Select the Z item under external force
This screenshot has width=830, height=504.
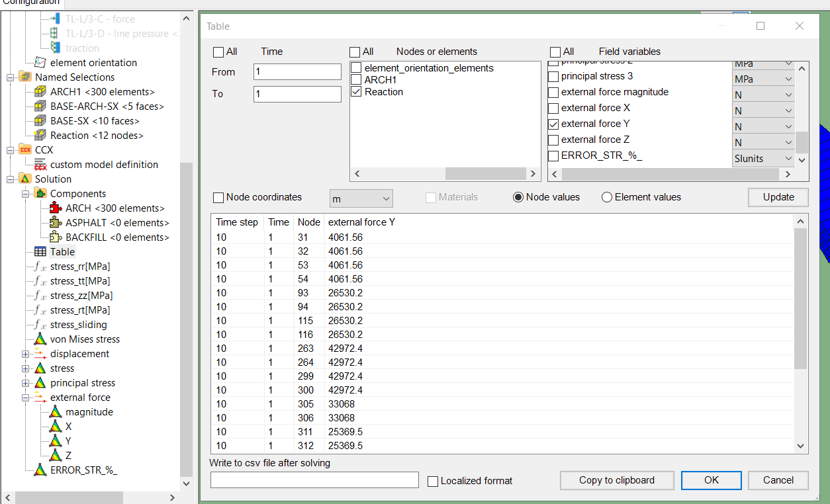[68, 456]
